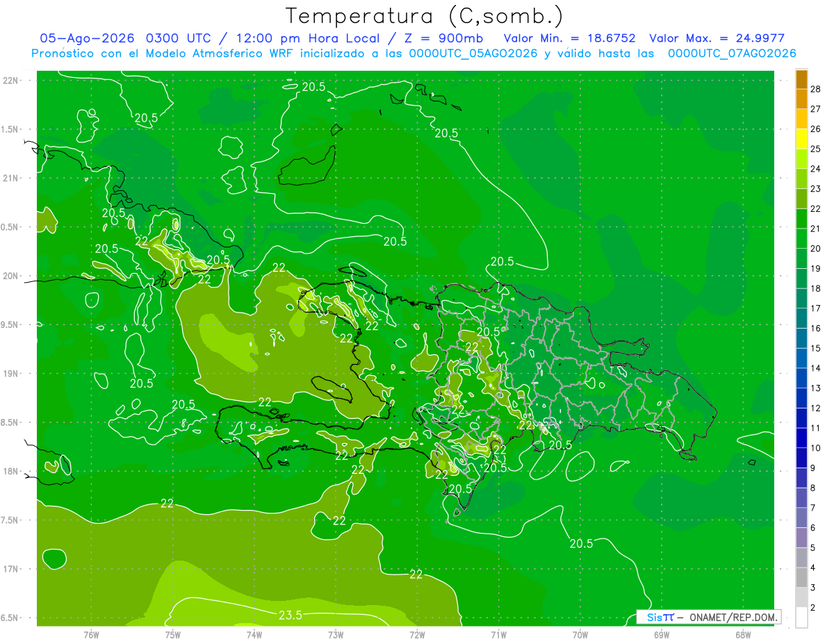Click the "23.5" contour label
The height and width of the screenshot is (644, 834).
(x=290, y=615)
